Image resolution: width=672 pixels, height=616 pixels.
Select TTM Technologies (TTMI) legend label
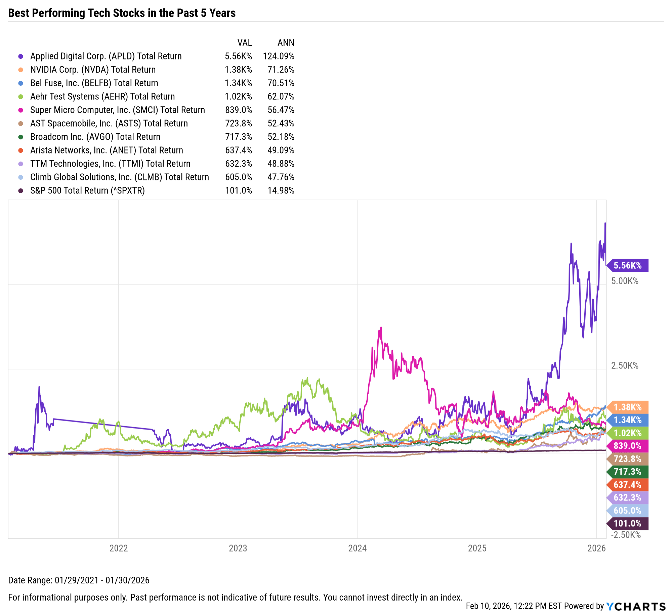tap(110, 164)
